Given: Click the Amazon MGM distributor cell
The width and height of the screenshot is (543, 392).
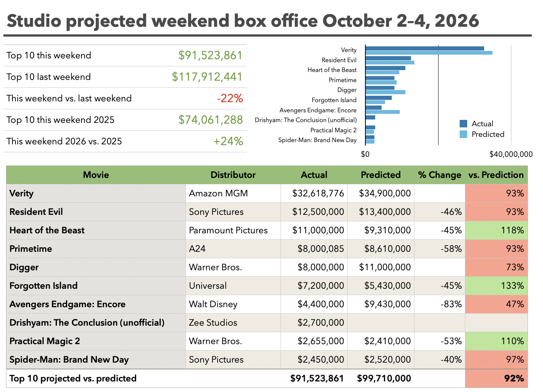Looking at the screenshot, I should pyautogui.click(x=233, y=193).
